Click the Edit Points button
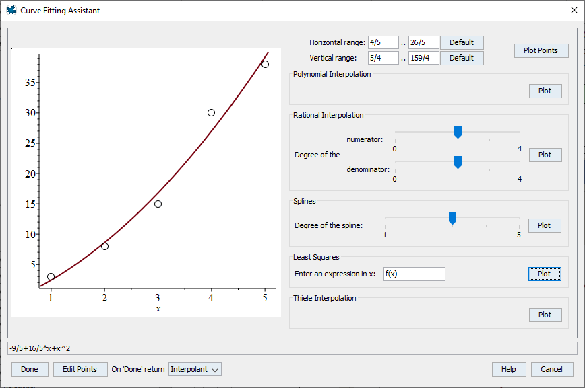Screen dimensions: 585x388 pos(80,369)
